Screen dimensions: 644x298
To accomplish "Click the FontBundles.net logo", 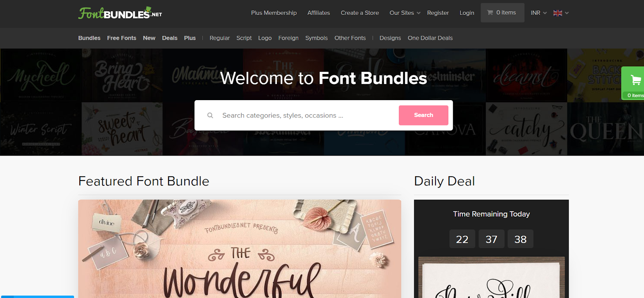I will [x=120, y=13].
